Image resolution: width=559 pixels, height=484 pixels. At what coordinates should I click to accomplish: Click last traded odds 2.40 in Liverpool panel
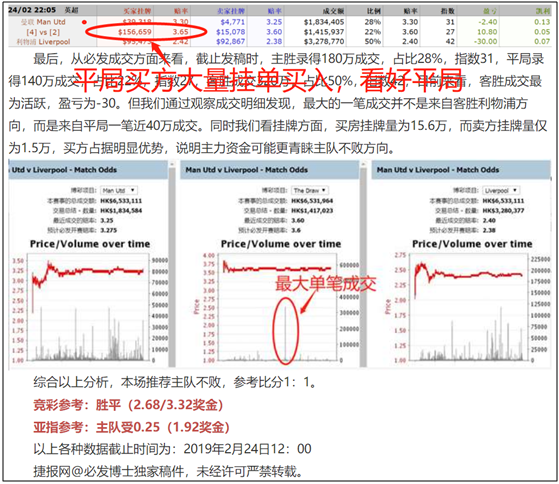tap(489, 221)
